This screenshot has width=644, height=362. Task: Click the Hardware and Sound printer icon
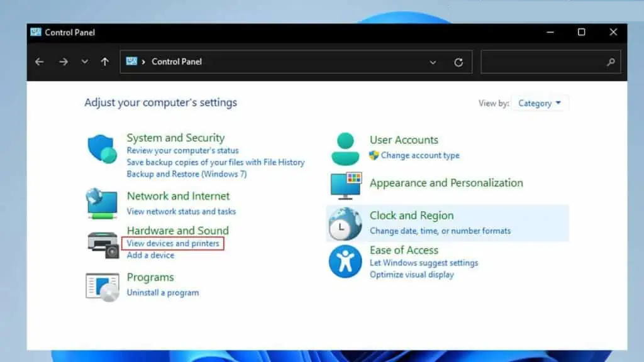pyautogui.click(x=103, y=244)
